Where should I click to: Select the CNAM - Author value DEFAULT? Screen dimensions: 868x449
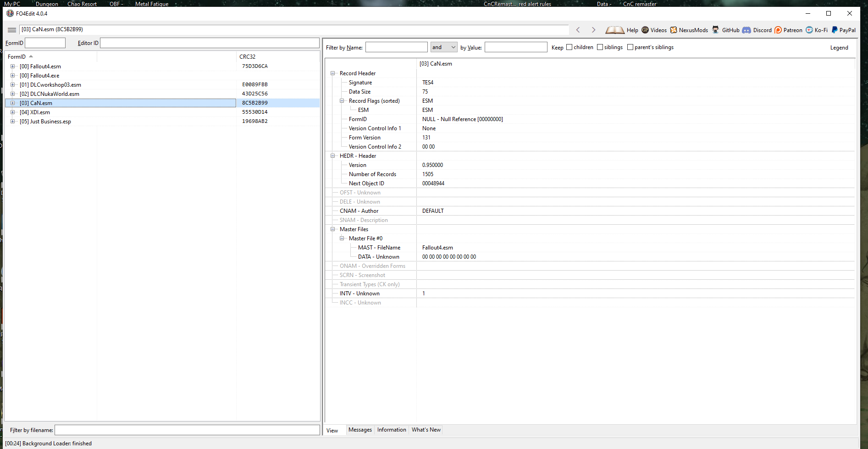click(x=433, y=211)
